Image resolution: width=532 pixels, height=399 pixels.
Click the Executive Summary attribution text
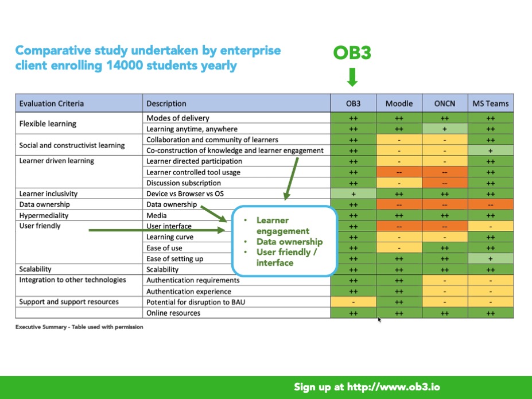[x=78, y=327]
